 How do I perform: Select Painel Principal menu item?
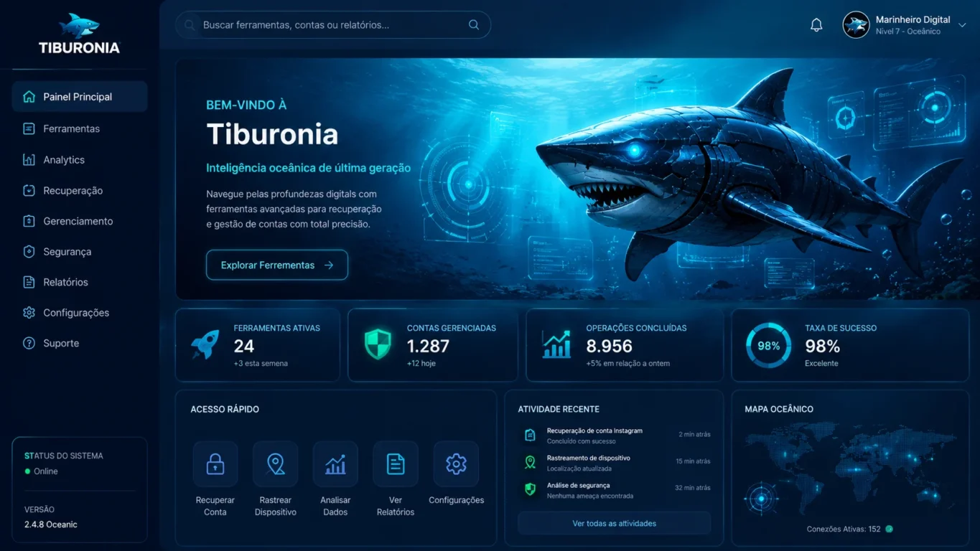coord(80,97)
